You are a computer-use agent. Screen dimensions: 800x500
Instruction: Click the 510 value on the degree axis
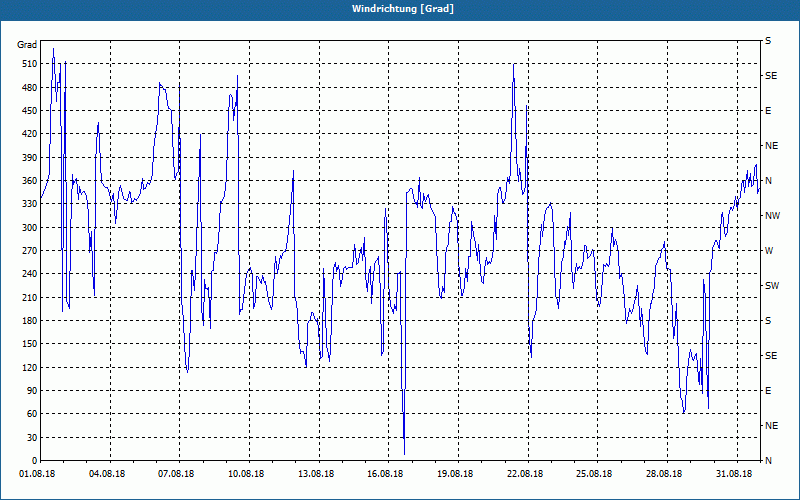tap(30, 64)
